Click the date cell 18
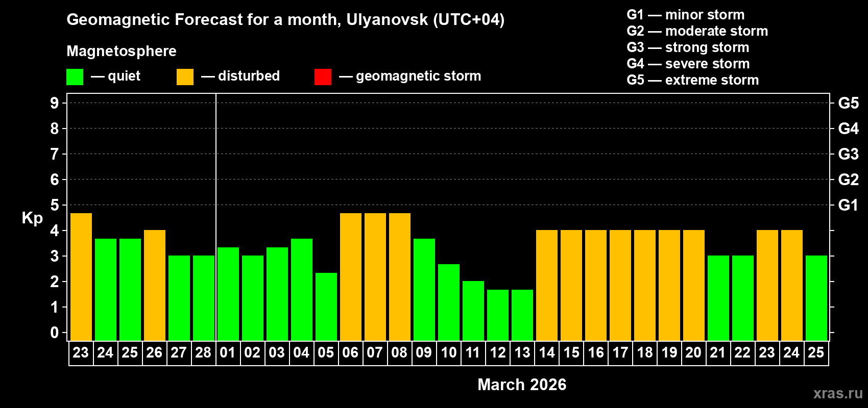 (645, 353)
